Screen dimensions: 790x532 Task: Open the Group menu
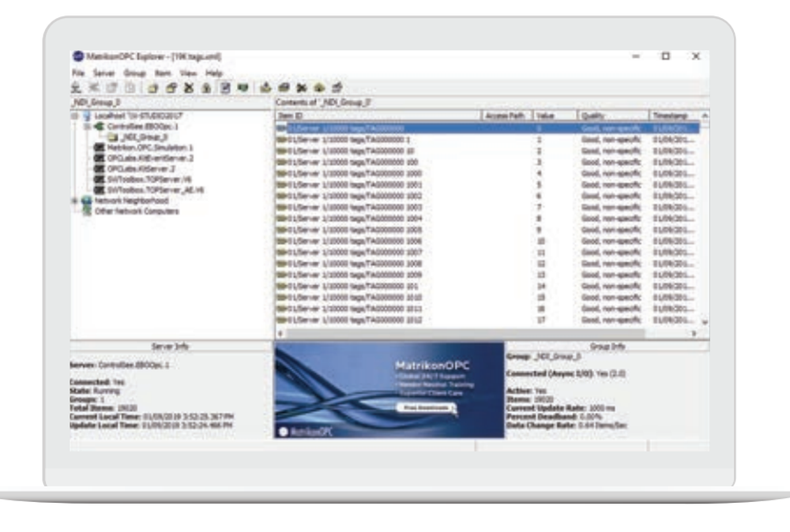[134, 73]
